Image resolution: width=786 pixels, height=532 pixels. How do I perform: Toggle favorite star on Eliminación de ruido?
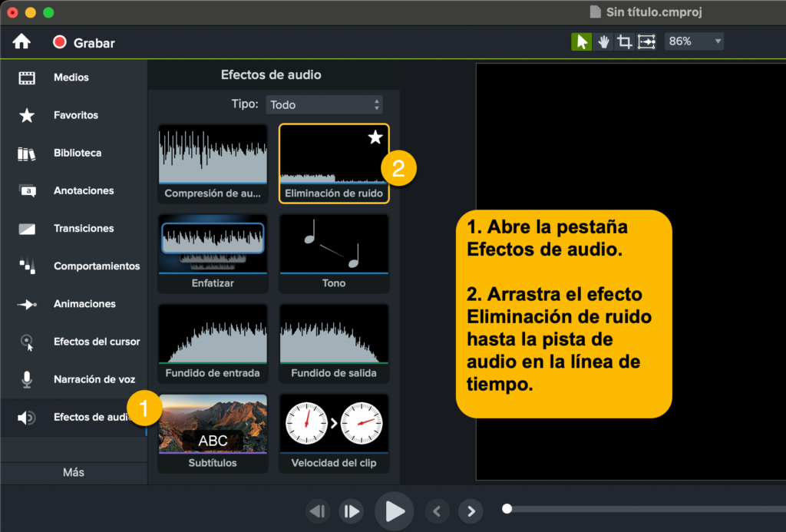click(x=375, y=137)
